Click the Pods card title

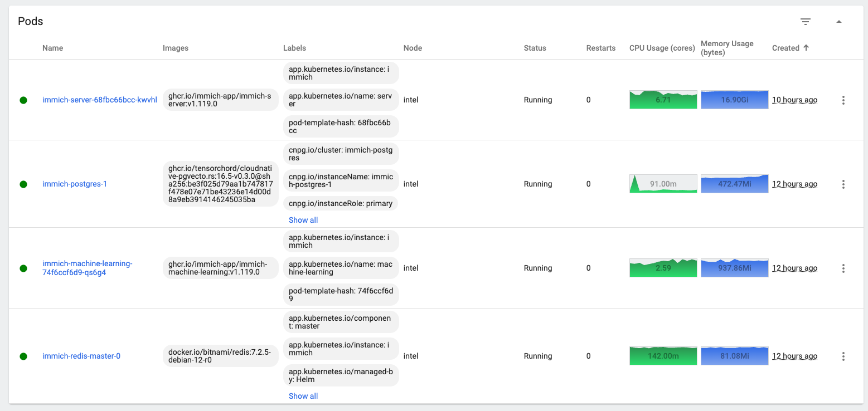tap(31, 22)
